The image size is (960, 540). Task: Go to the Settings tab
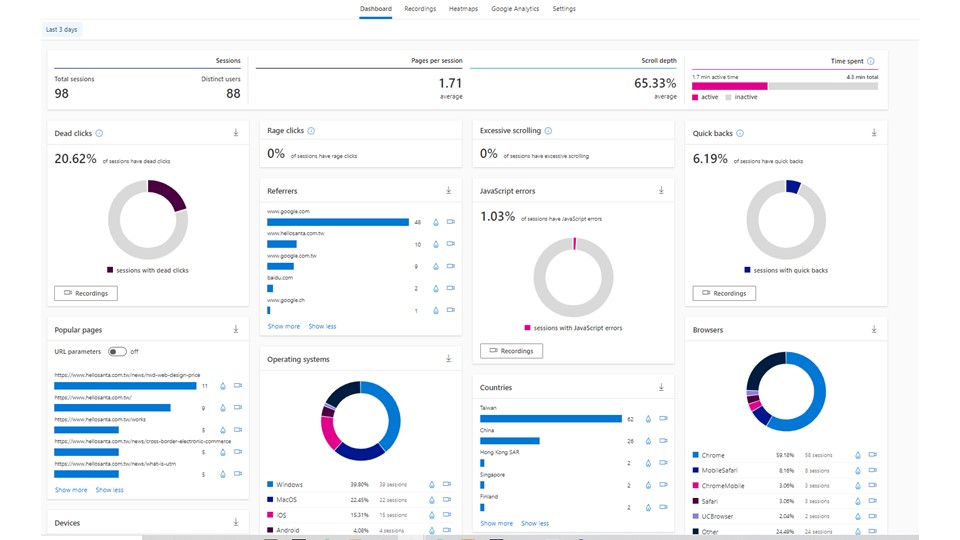(564, 9)
